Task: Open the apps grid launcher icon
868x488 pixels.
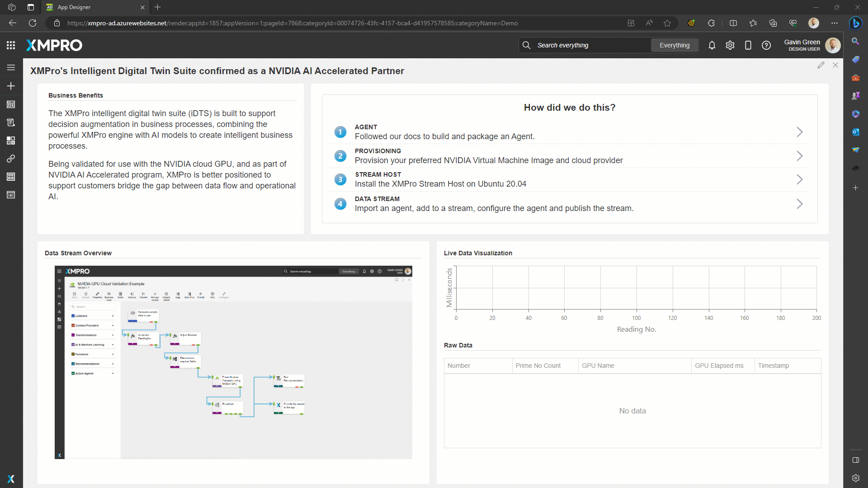Action: pos(11,45)
